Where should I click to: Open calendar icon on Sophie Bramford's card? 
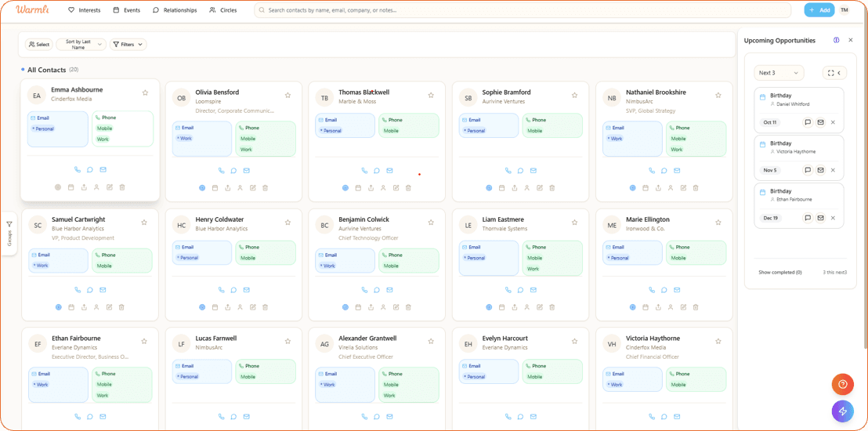(501, 188)
